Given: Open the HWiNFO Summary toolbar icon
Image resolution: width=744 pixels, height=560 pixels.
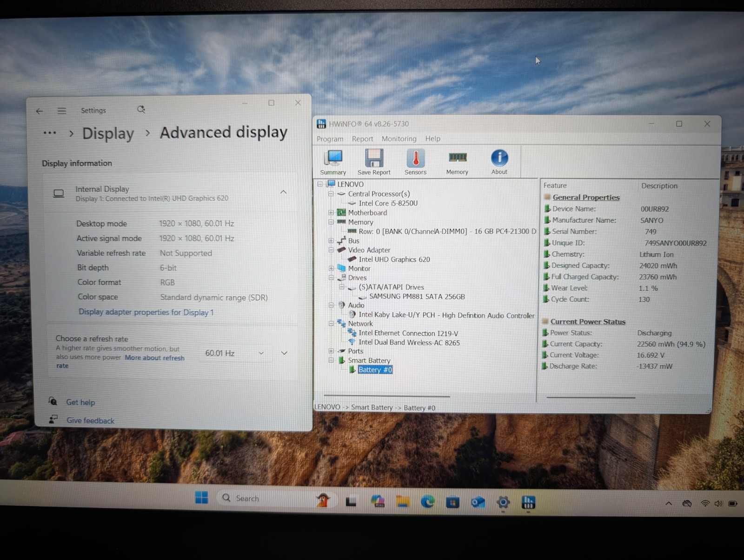Looking at the screenshot, I should 333,160.
